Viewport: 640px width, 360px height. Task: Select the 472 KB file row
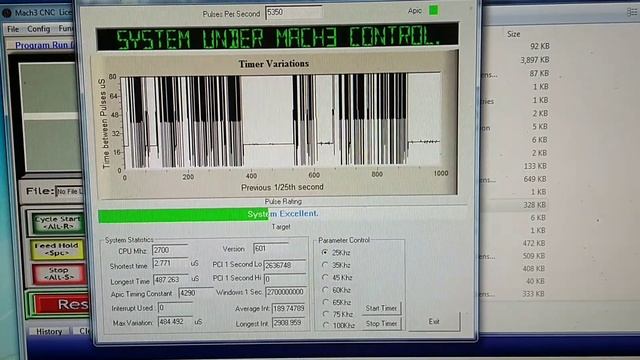[535, 243]
